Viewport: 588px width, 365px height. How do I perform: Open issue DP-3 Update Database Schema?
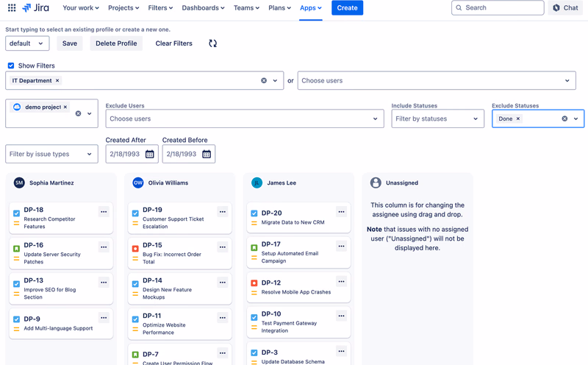pyautogui.click(x=298, y=354)
